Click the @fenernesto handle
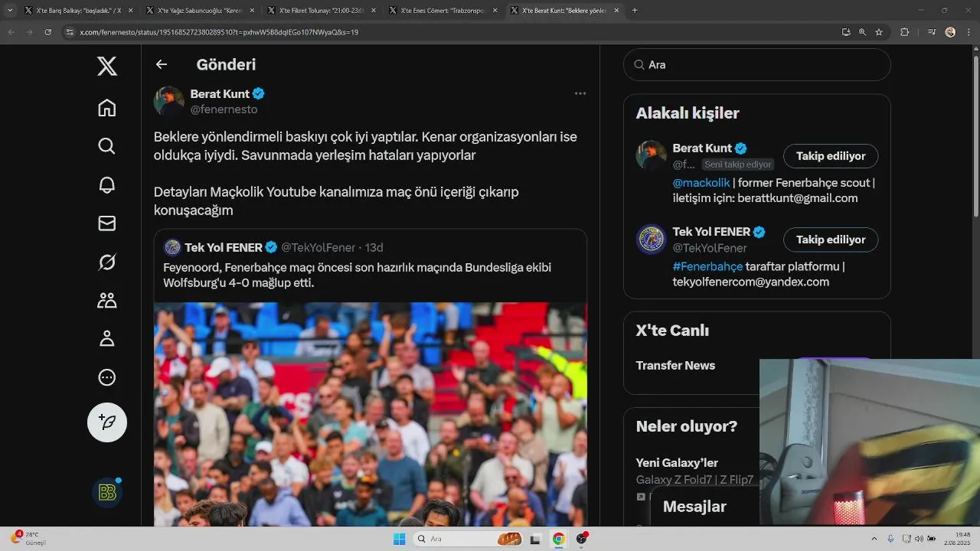This screenshot has width=980, height=551. 224,109
